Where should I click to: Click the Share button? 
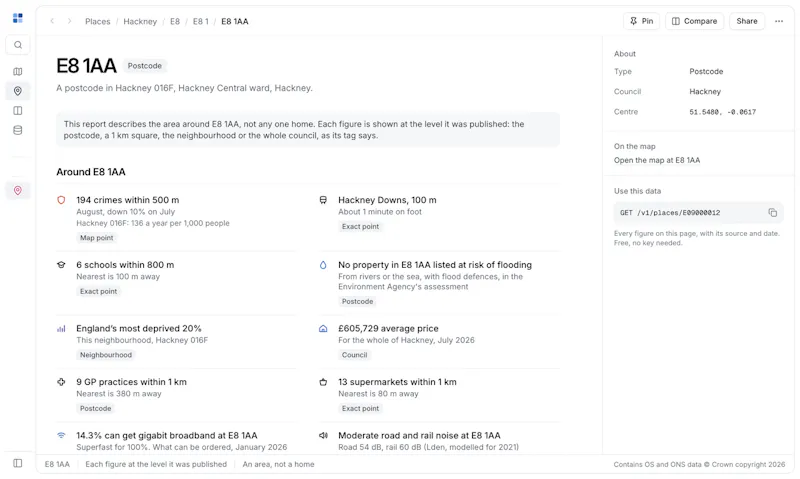tap(746, 21)
